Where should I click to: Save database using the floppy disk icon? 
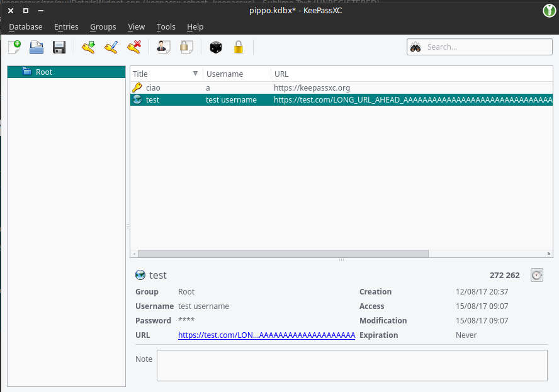click(59, 47)
